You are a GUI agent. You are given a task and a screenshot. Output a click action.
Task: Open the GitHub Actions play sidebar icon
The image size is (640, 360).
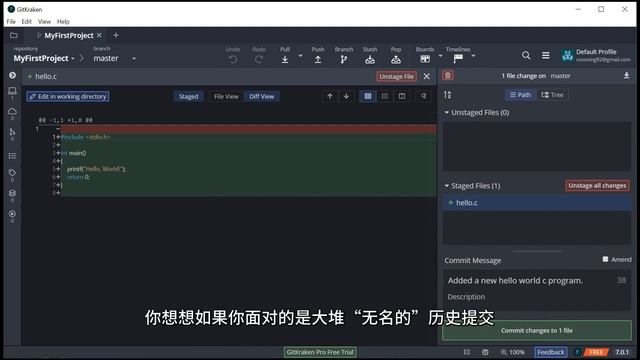pyautogui.click(x=12, y=214)
